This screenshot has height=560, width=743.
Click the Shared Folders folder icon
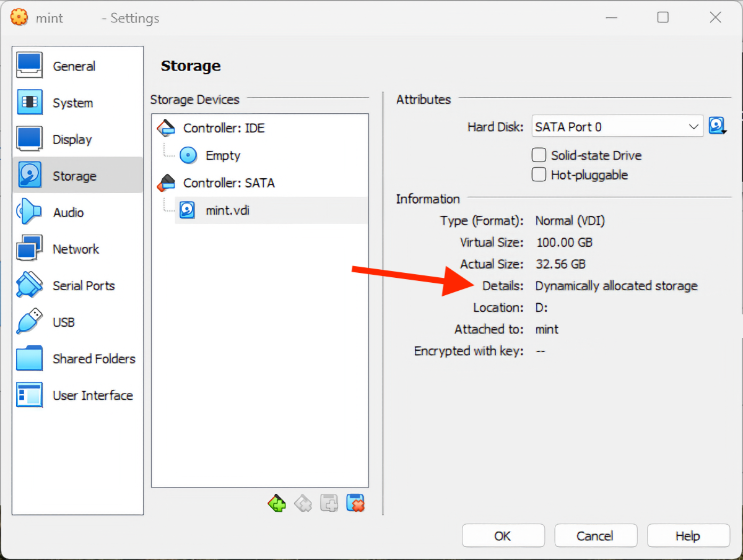[x=30, y=358]
